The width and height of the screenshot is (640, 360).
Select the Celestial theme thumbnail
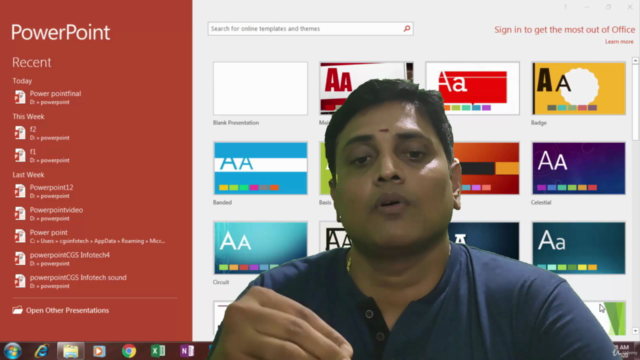click(x=578, y=168)
